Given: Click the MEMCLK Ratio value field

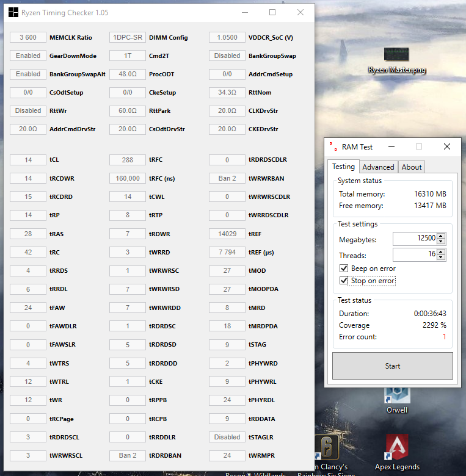Looking at the screenshot, I should click(x=28, y=37).
